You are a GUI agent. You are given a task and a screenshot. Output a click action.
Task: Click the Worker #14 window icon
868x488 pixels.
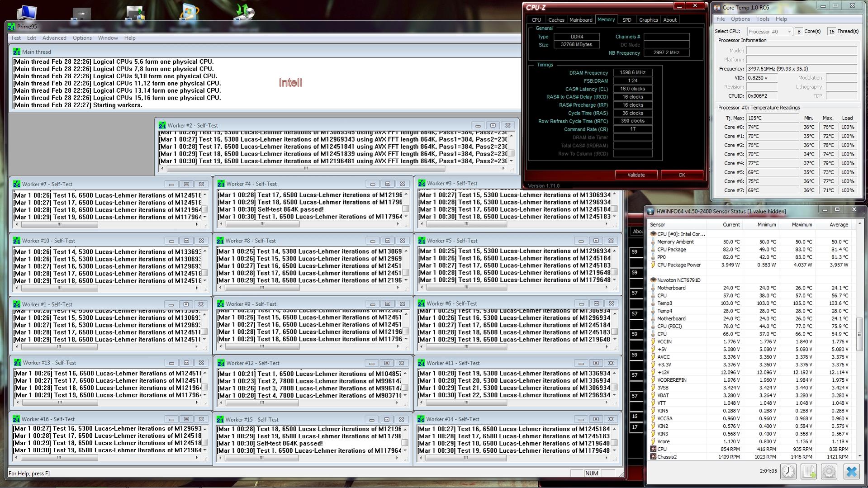(x=421, y=419)
